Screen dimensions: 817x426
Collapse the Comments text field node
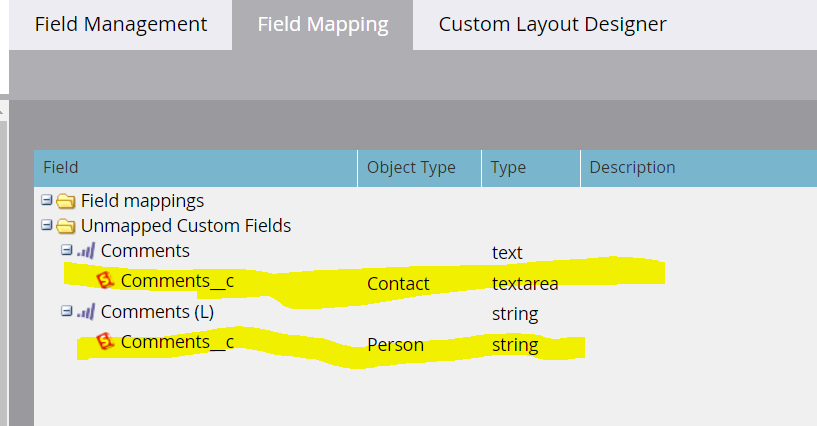[x=66, y=251]
